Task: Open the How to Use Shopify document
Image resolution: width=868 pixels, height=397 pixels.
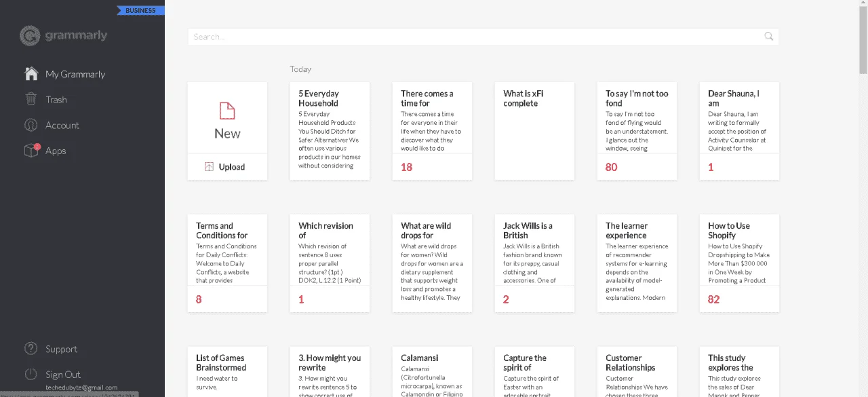Action: point(739,263)
